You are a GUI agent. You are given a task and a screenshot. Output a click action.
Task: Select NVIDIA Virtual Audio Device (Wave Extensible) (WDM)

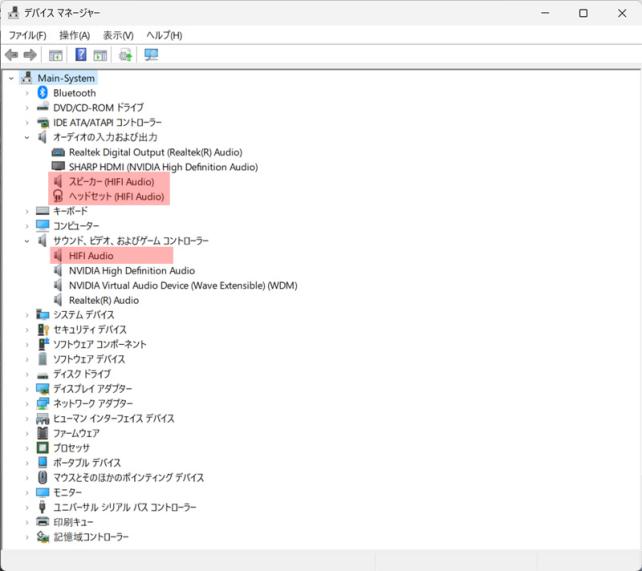(x=183, y=285)
